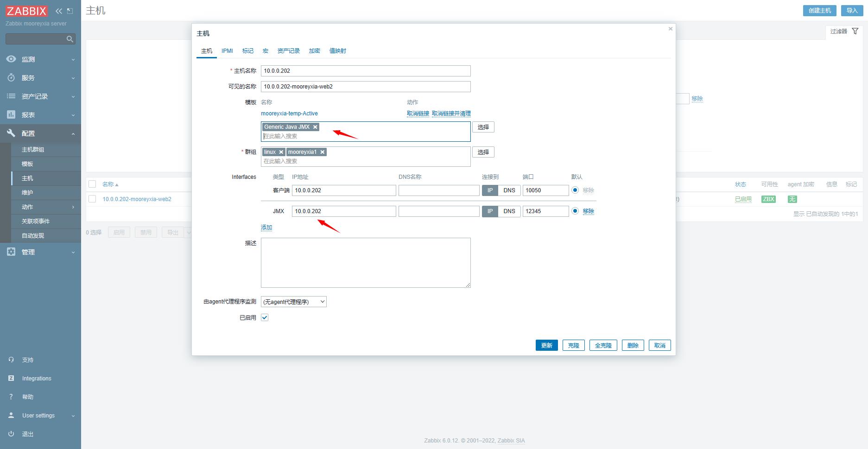
Task: Switch to the 加密 tab
Action: pos(315,51)
